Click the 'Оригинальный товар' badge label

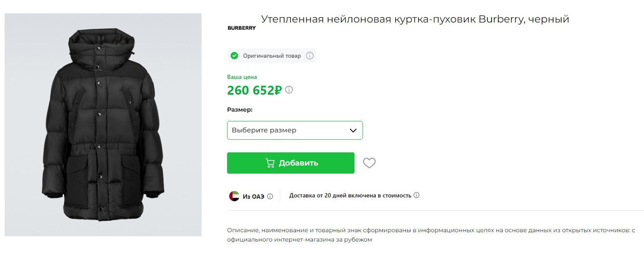tap(272, 56)
